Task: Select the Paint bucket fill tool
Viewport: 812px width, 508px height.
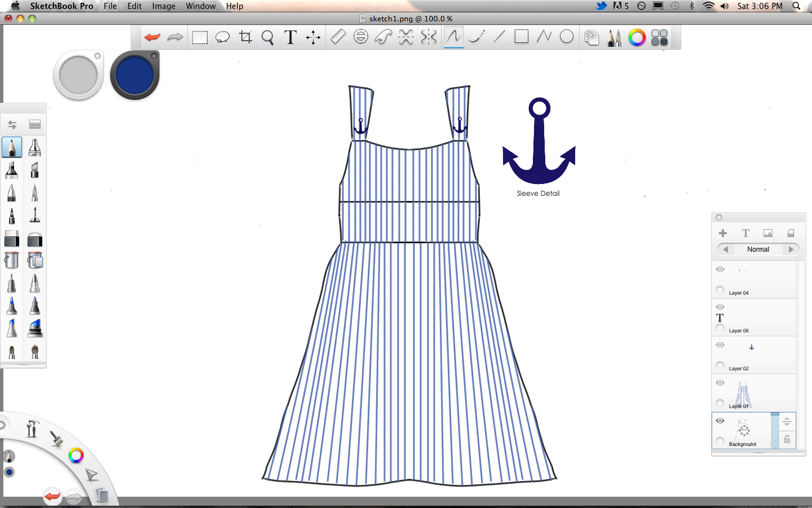Action: (x=11, y=260)
